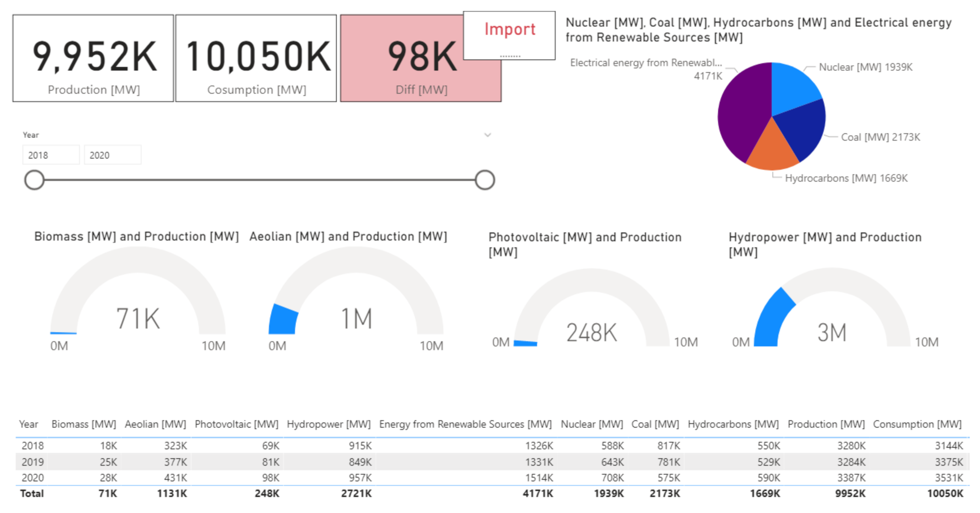
Task: Expand the Year slicer dropdown chevron
Action: 487,135
